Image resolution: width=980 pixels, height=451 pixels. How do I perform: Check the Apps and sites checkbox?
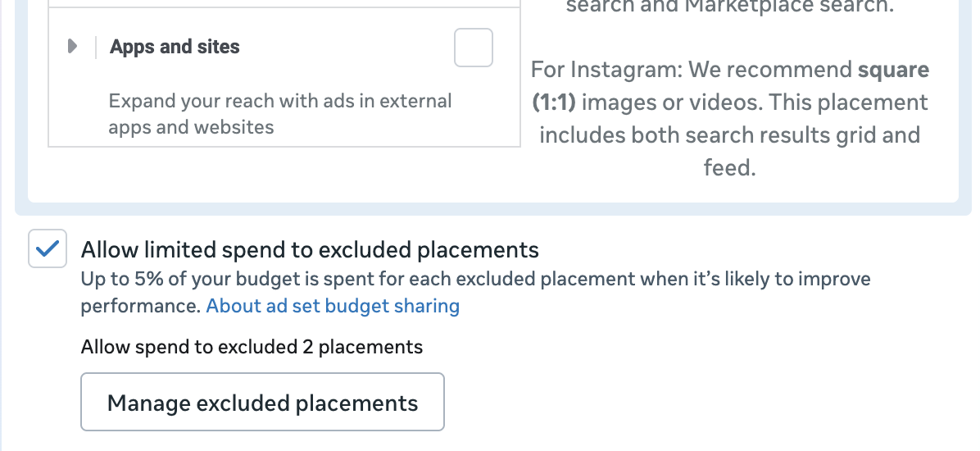tap(474, 48)
